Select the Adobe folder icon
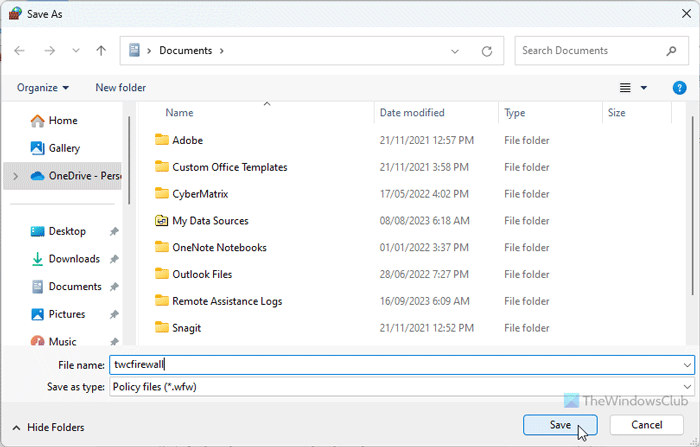The image size is (700, 447). click(x=162, y=141)
